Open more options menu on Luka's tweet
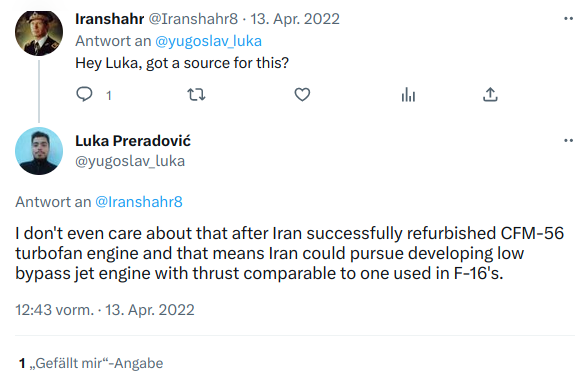Image resolution: width=575 pixels, height=375 pixels. tap(569, 140)
